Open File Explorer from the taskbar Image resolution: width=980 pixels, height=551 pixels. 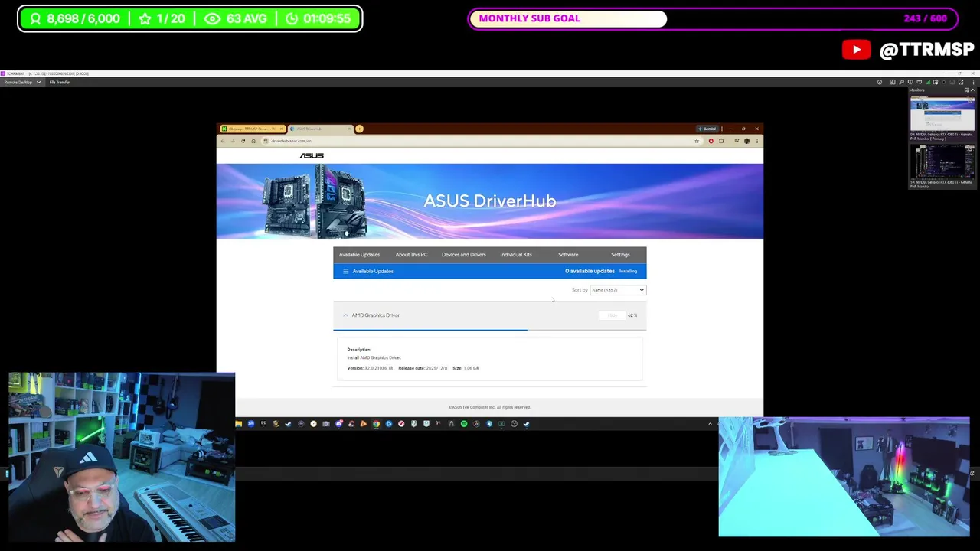[238, 424]
